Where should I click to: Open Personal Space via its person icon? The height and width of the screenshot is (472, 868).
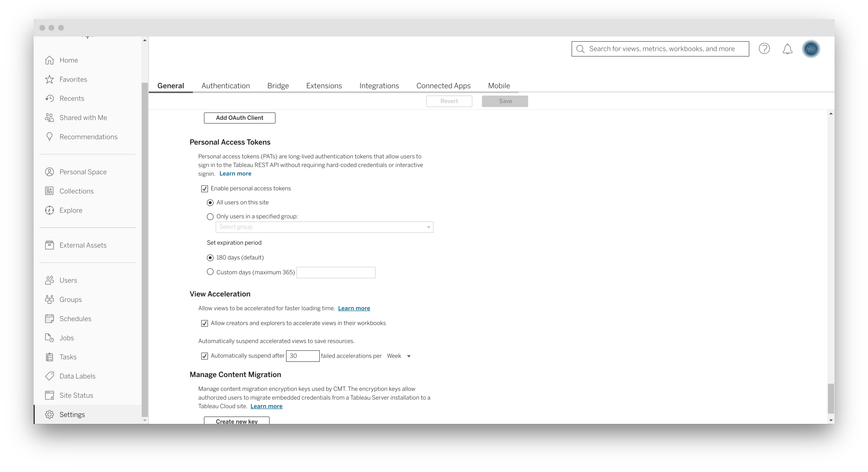click(50, 172)
